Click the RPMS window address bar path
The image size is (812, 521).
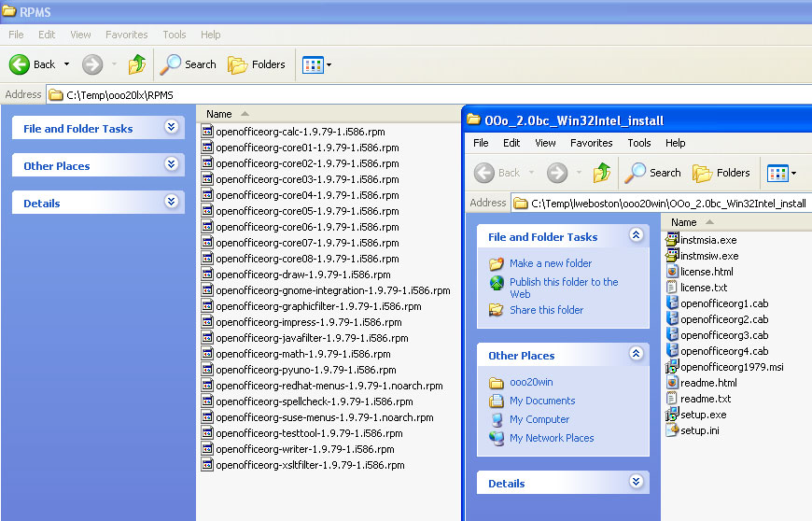point(119,94)
